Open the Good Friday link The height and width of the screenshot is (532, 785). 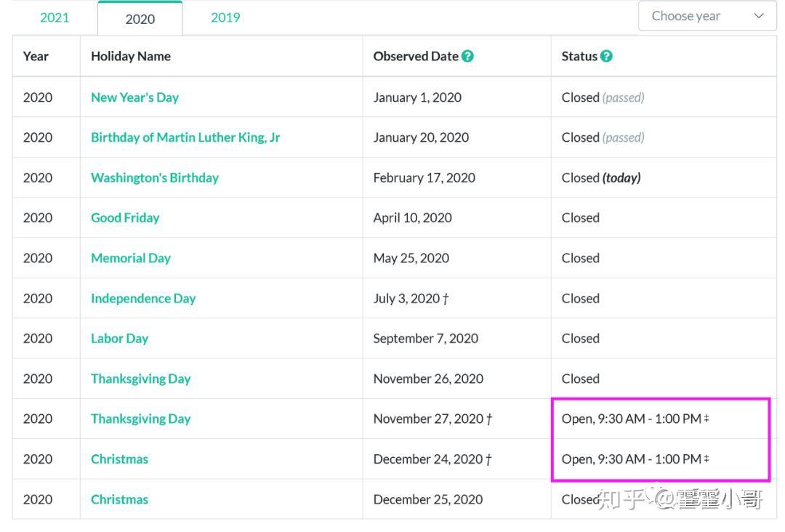[125, 217]
